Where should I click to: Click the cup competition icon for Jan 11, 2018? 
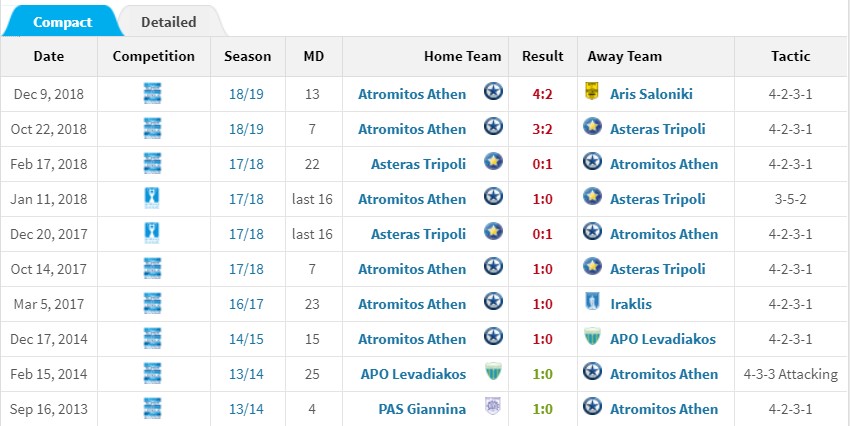click(152, 198)
